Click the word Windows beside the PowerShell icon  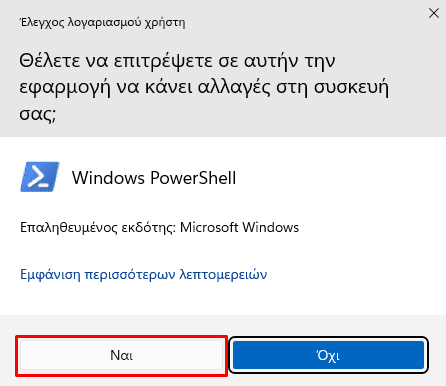point(108,177)
